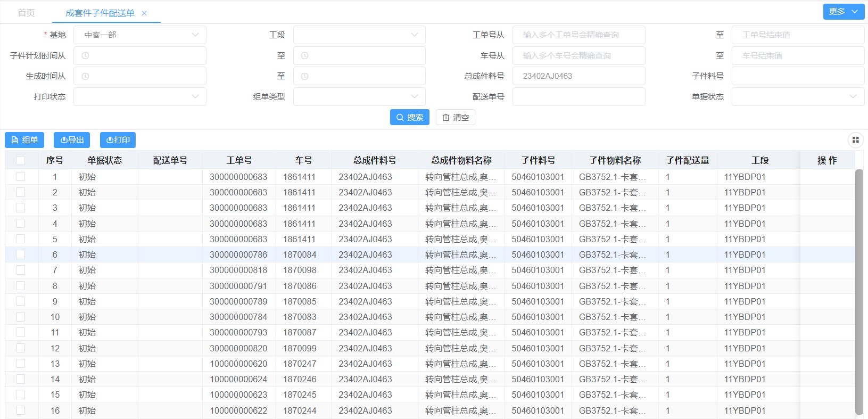Focus the 车号结束值 input field
The width and height of the screenshot is (868, 419).
coord(798,55)
